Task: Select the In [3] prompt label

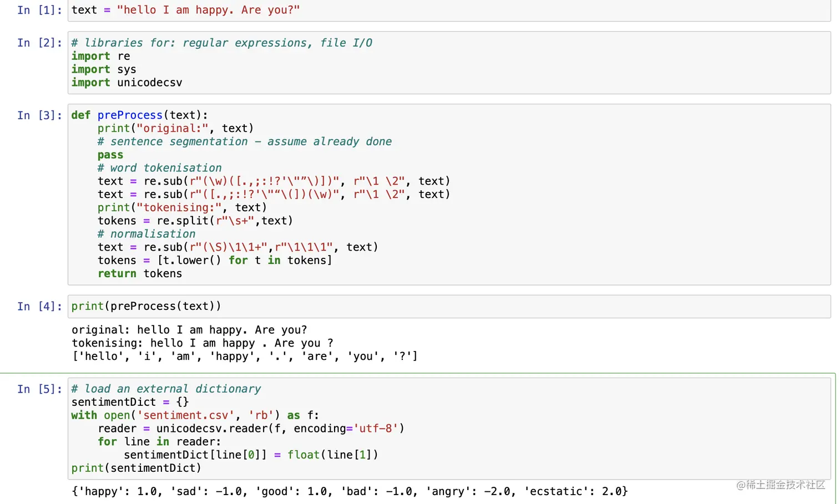Action: 39,115
